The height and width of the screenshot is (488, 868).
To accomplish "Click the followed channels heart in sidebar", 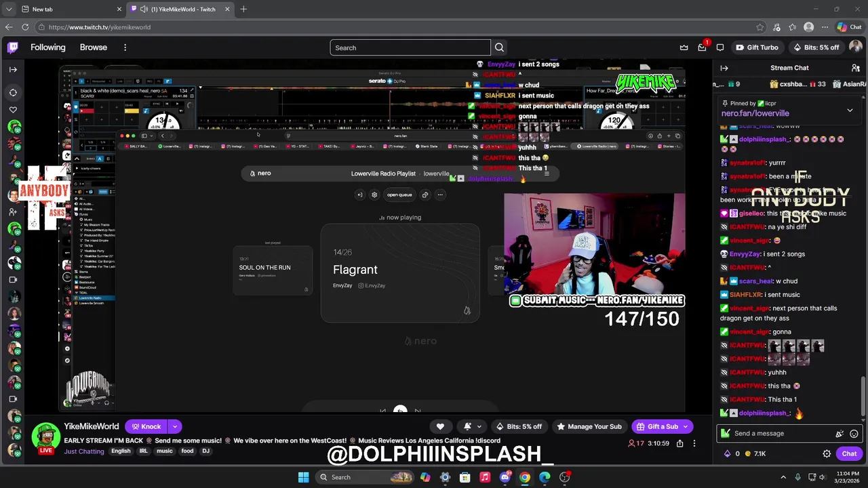I will (13, 109).
